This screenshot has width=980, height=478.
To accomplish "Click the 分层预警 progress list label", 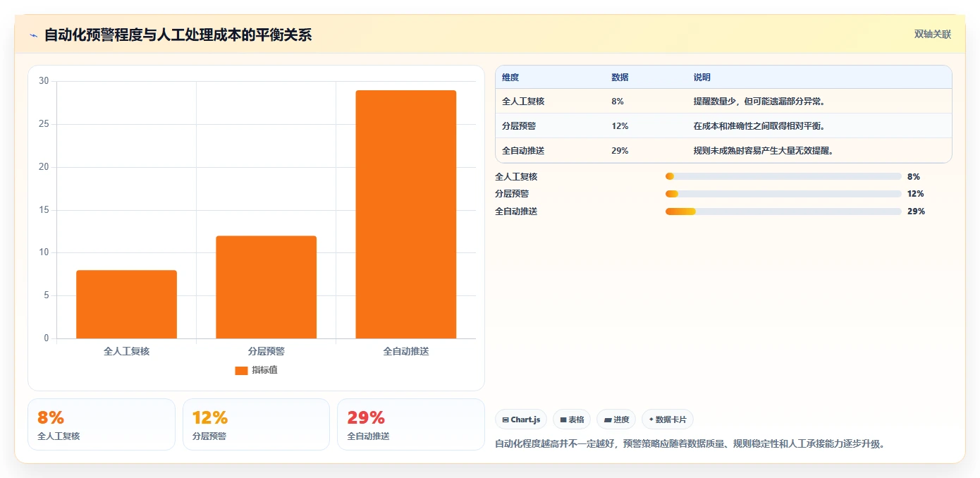I will pos(512,194).
